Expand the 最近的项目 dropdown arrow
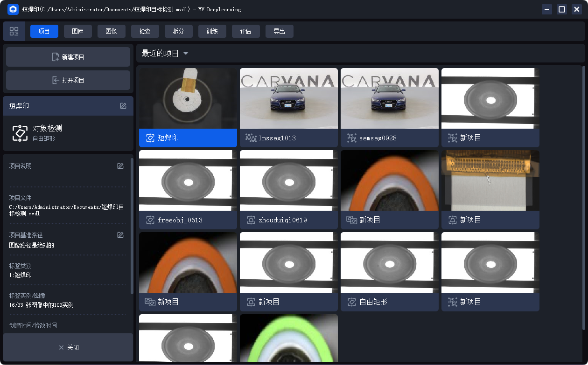 pos(186,54)
